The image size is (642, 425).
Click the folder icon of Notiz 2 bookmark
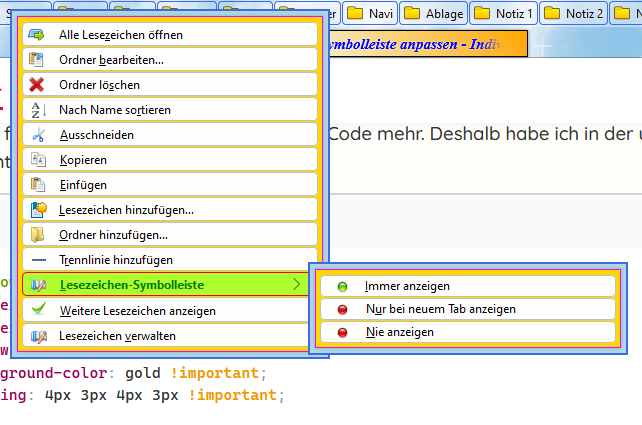tap(552, 14)
